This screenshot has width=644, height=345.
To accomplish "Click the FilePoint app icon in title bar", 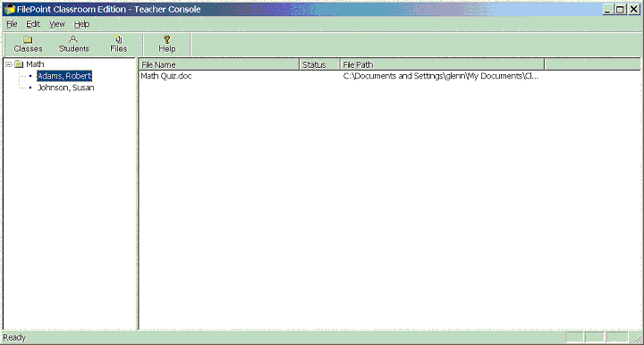I will click(x=10, y=9).
